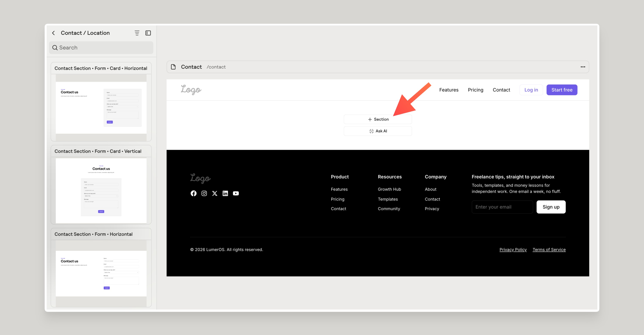Toggle the sidebar panel icon
Viewport: 644px width, 335px height.
click(148, 33)
